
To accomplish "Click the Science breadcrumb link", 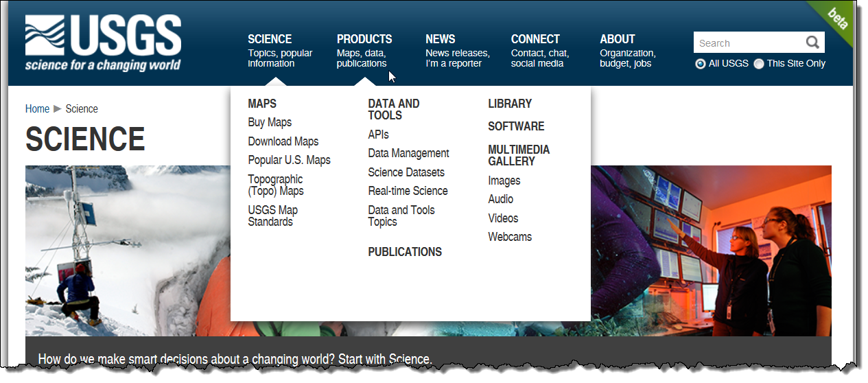I will (x=82, y=109).
